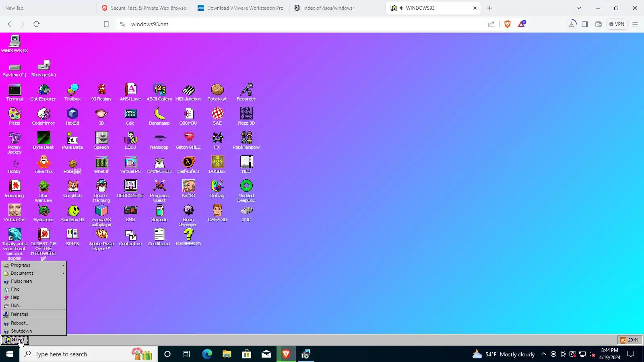The width and height of the screenshot is (644, 362).
Task: Launch the MIDI Jukebox icon
Action: (188, 93)
